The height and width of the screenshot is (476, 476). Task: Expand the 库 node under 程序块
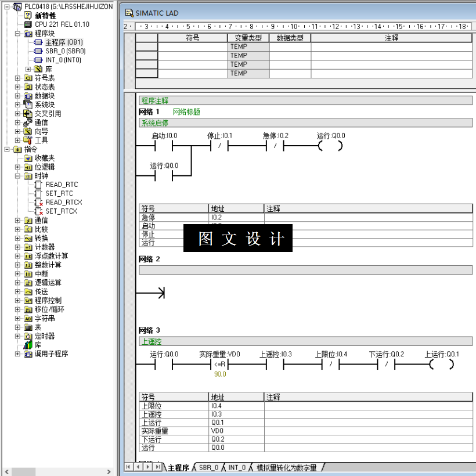[28, 69]
